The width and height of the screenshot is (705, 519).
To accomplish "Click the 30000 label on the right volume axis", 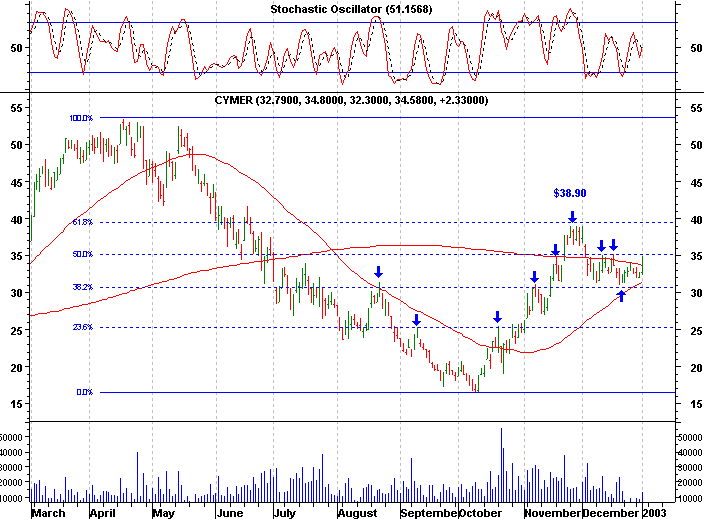I will 691,467.
